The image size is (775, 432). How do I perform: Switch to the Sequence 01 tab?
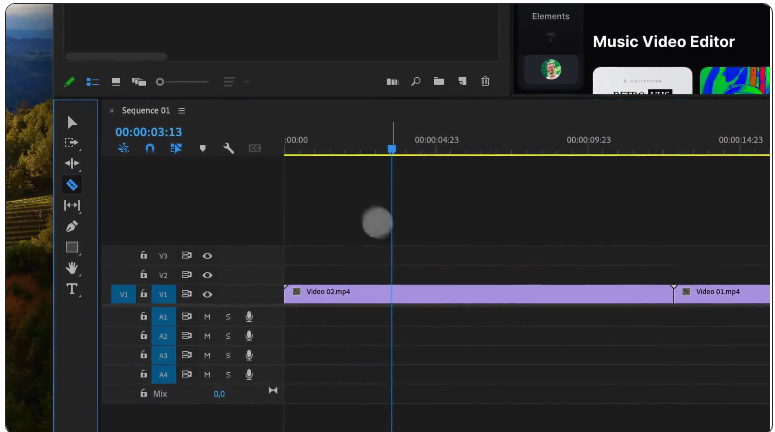(x=146, y=111)
